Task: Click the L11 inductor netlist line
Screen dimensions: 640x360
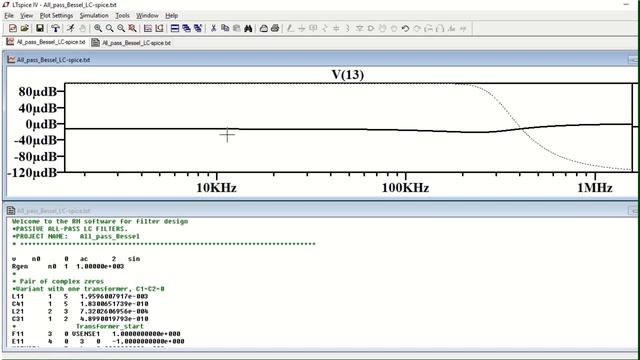Action: point(80,296)
